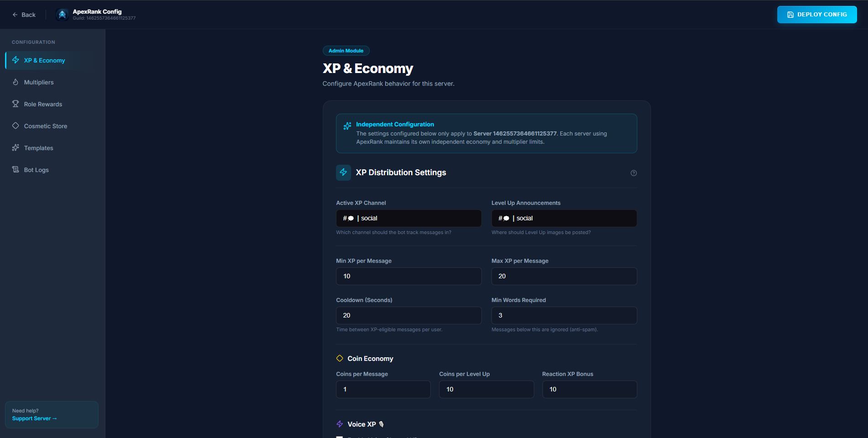This screenshot has height=438, width=868.
Task: Click the Admin Module badge
Action: click(x=346, y=51)
